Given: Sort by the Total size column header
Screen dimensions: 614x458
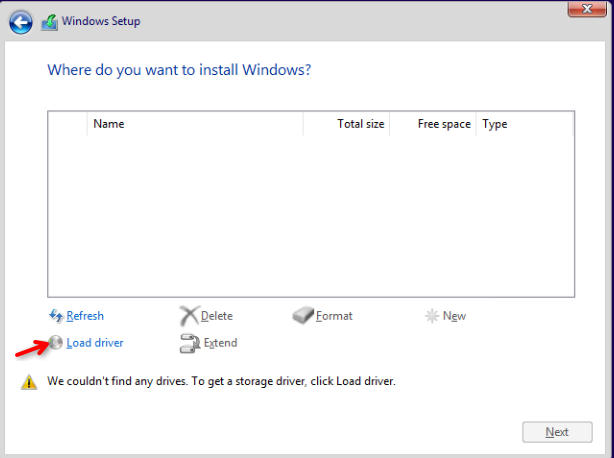Looking at the screenshot, I should pyautogui.click(x=360, y=124).
